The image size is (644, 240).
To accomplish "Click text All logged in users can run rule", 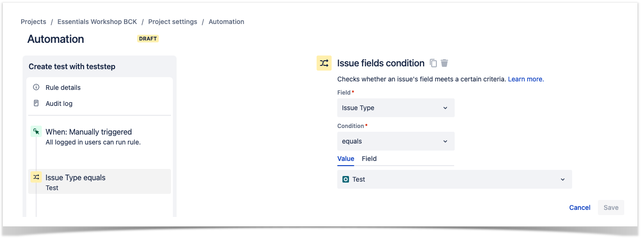I will [x=93, y=142].
